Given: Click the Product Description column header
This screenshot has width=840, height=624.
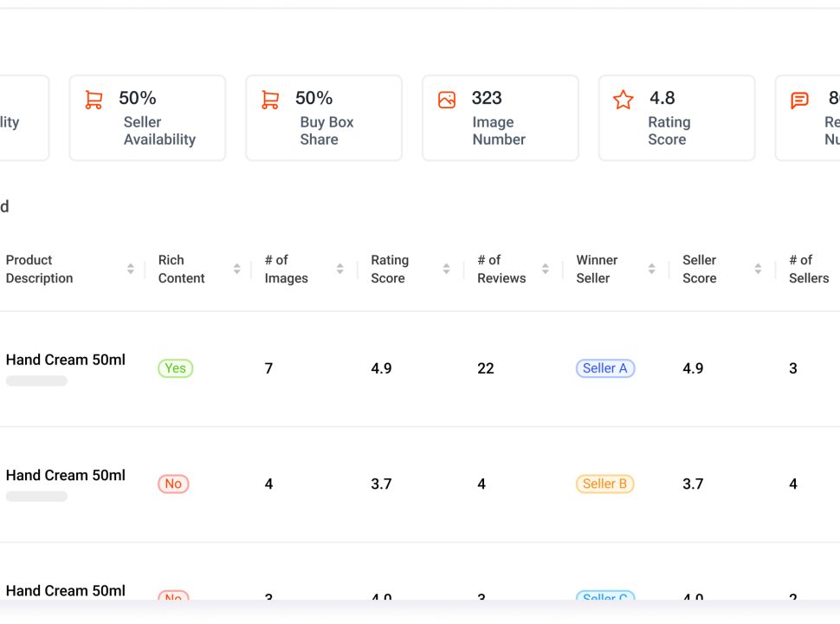Looking at the screenshot, I should [x=40, y=270].
